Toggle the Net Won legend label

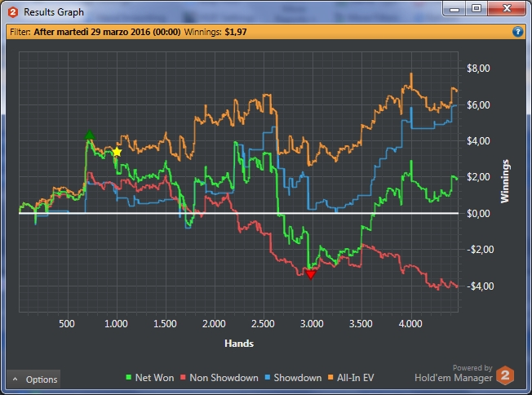pos(154,378)
